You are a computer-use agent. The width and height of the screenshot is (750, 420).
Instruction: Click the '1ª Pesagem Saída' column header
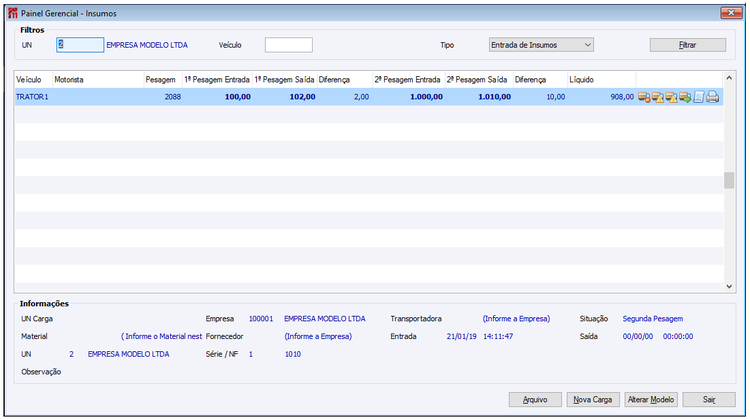tap(285, 79)
